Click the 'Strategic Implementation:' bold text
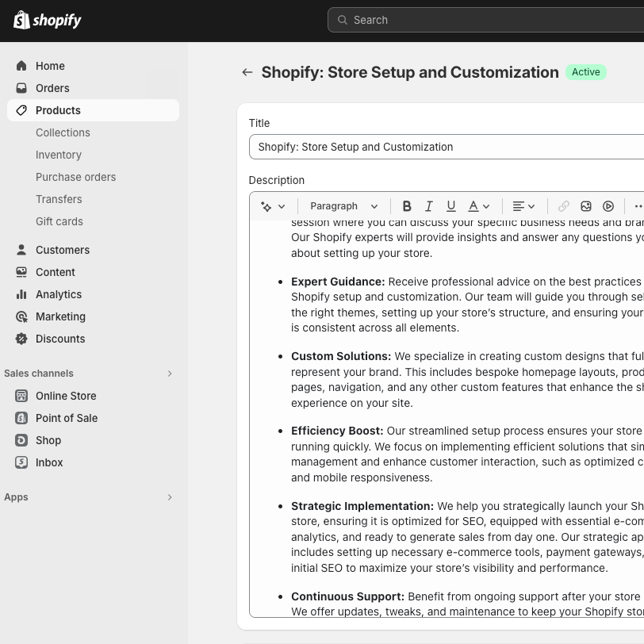This screenshot has height=644, width=644. point(362,506)
